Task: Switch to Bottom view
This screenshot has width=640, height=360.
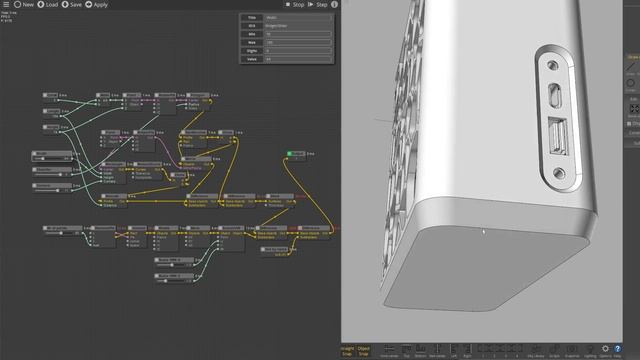Action: point(420,351)
